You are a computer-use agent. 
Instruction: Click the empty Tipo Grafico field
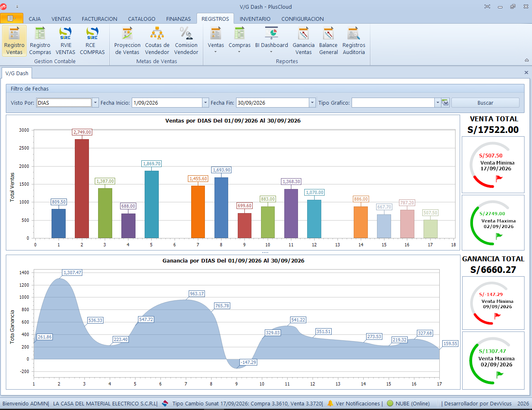[393, 103]
